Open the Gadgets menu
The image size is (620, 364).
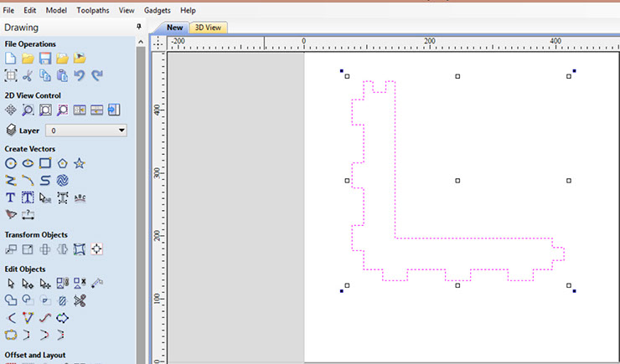point(158,10)
